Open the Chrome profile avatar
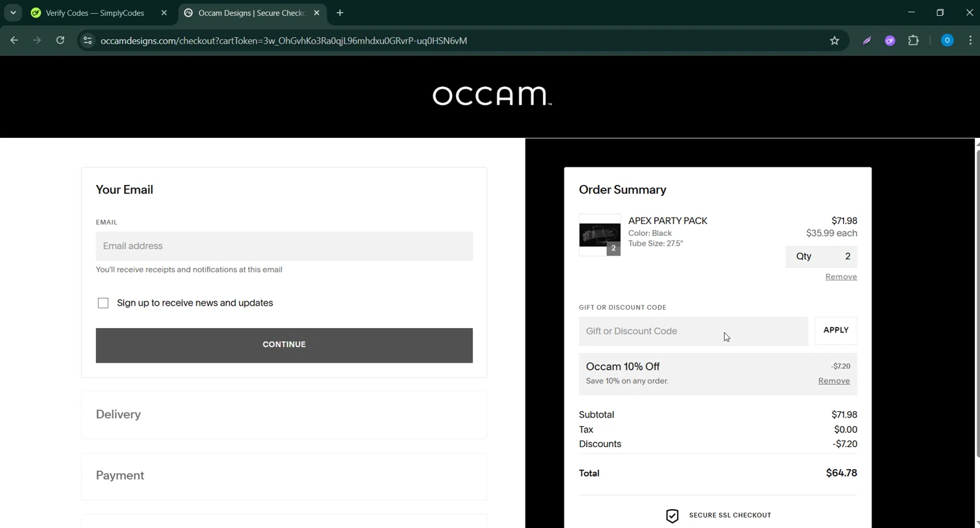Viewport: 980px width, 528px height. pos(947,41)
